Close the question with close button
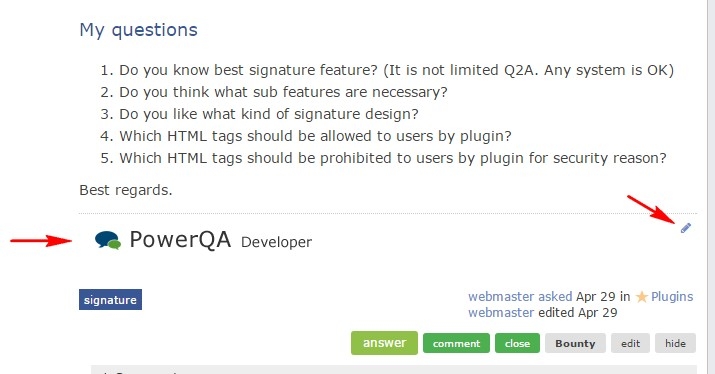Viewport: 715px width, 374px height. 517,343
